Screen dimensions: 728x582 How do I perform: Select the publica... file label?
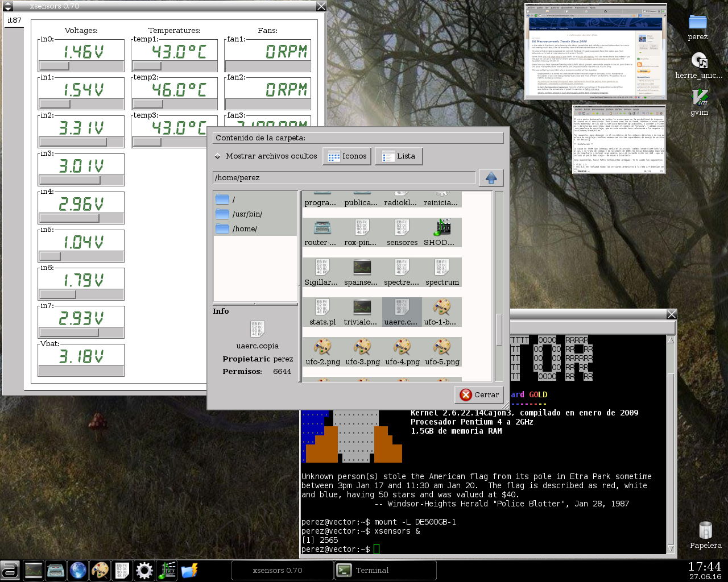click(361, 202)
